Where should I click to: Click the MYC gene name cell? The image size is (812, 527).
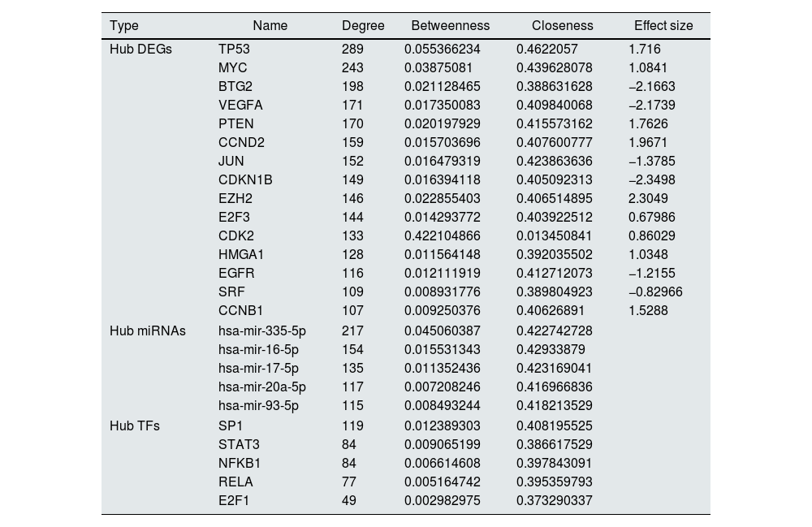(232, 68)
